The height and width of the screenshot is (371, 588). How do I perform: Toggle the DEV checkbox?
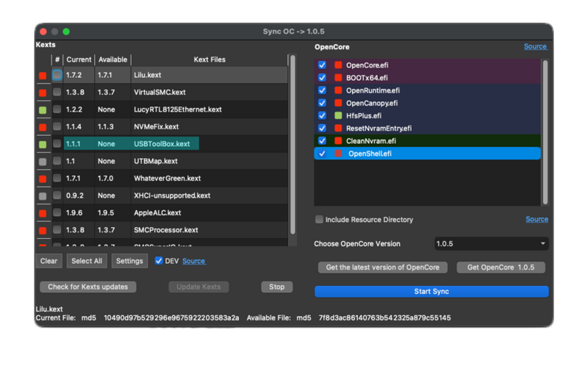pyautogui.click(x=159, y=261)
